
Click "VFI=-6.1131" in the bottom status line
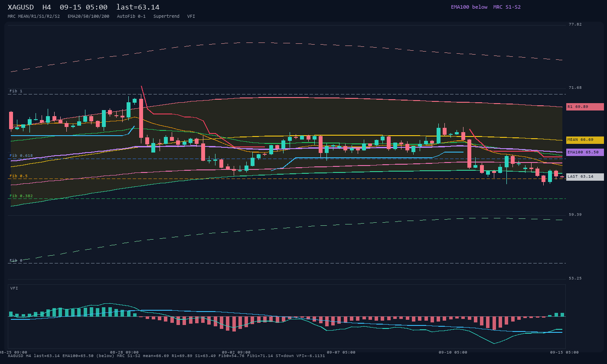click(311, 356)
